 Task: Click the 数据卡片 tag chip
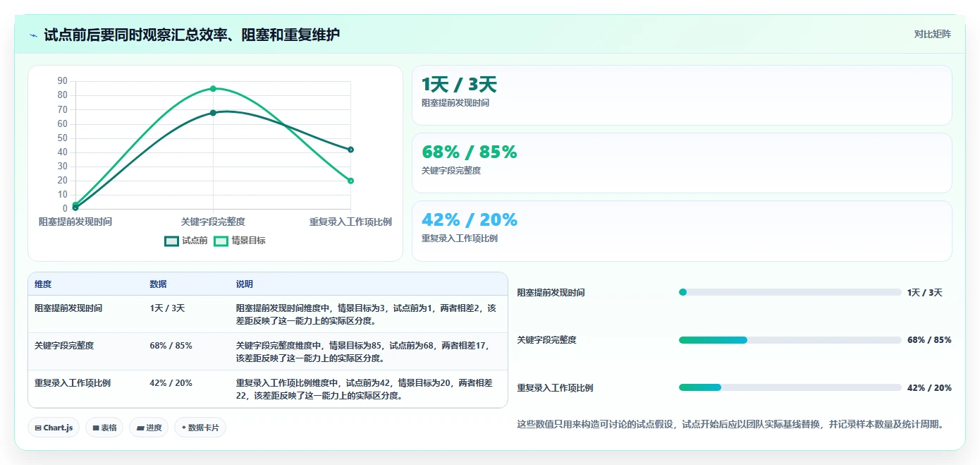coord(200,428)
